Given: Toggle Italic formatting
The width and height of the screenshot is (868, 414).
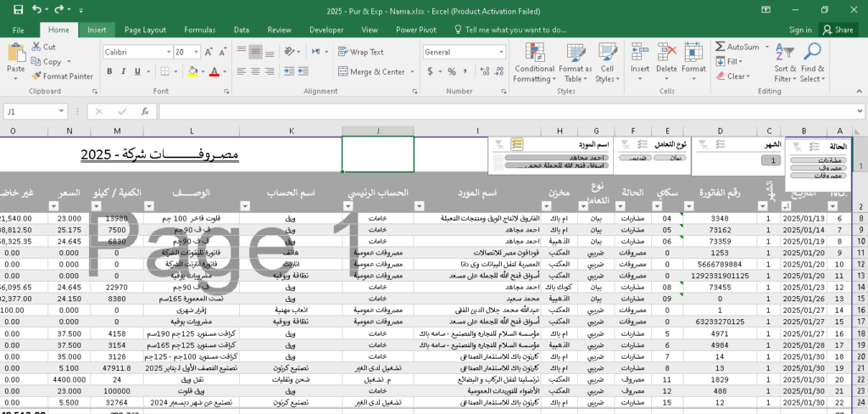Looking at the screenshot, I should tap(124, 71).
